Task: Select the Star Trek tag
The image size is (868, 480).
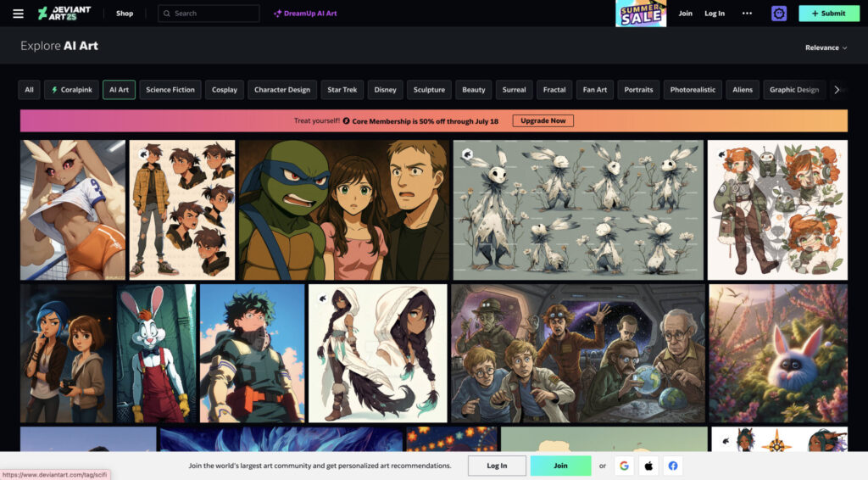Action: click(x=342, y=90)
